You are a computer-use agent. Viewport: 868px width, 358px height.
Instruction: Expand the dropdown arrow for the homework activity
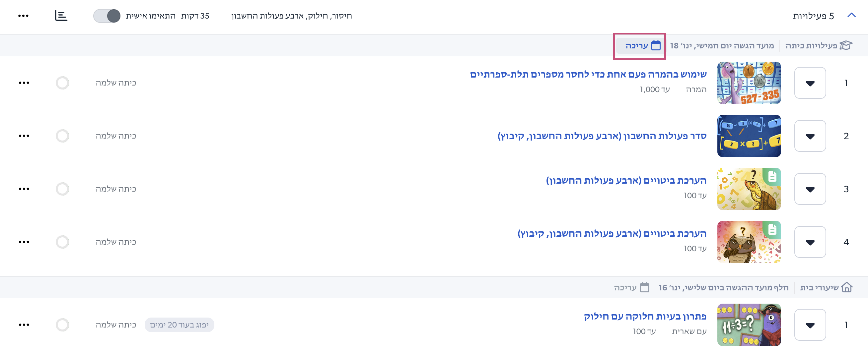[810, 325]
